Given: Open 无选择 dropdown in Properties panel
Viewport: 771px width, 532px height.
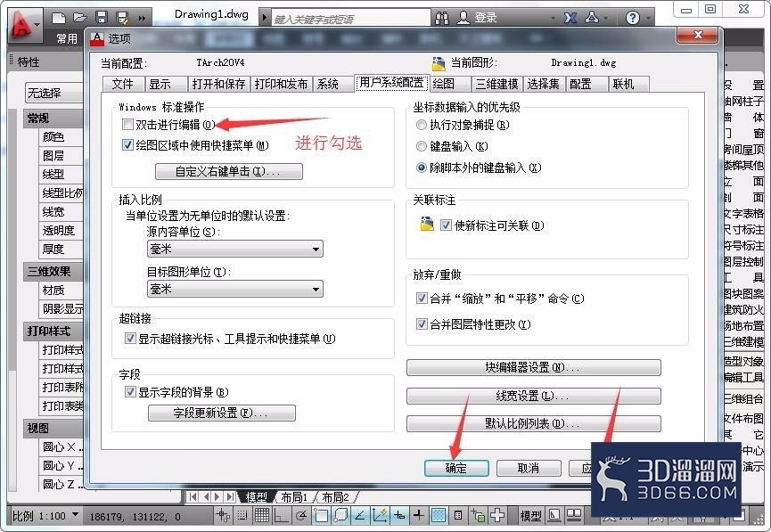Looking at the screenshot, I should [x=54, y=93].
